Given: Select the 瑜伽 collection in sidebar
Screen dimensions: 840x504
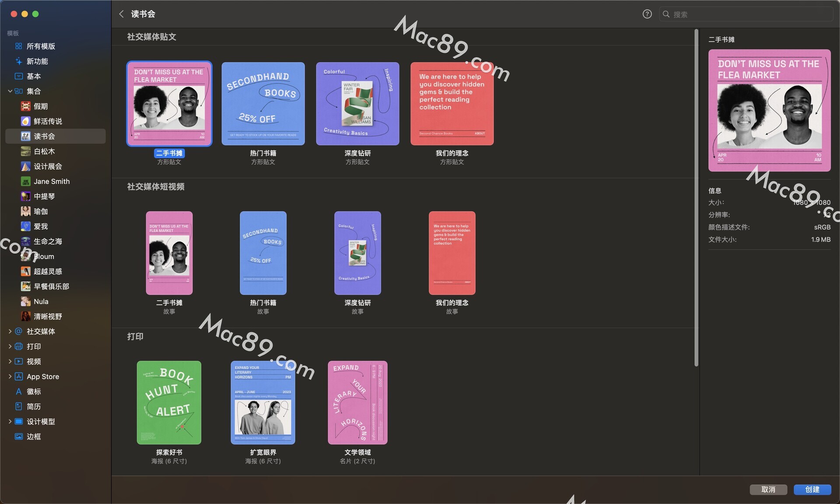Looking at the screenshot, I should pyautogui.click(x=40, y=212).
